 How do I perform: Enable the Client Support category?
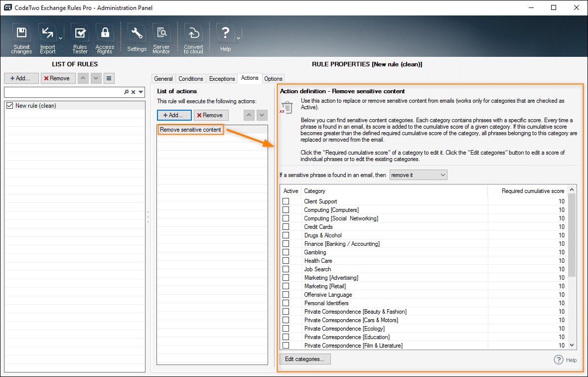286,201
